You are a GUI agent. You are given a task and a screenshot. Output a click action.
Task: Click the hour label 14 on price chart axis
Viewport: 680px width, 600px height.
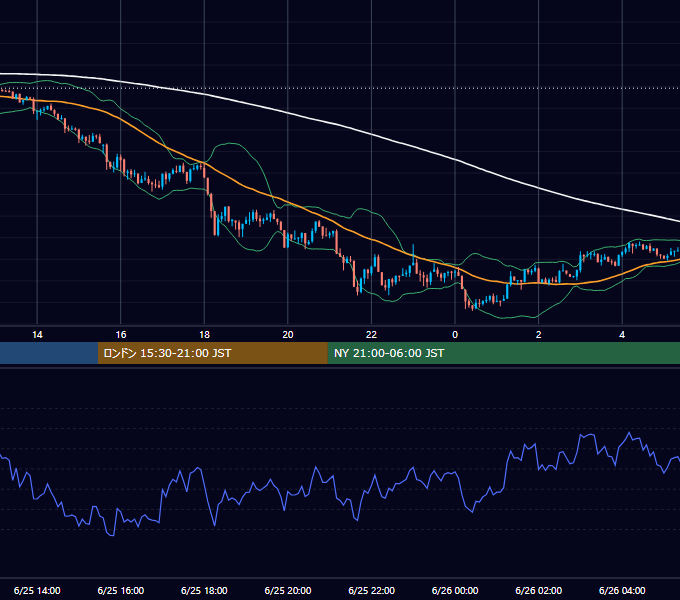[x=37, y=335]
